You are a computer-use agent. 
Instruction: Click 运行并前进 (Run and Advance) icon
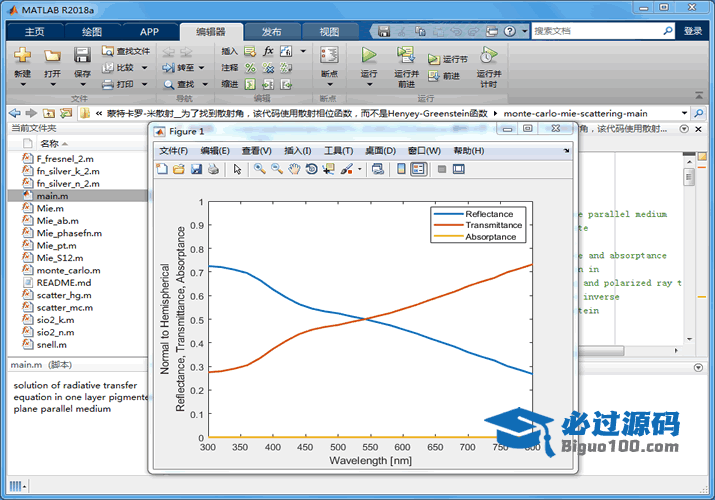(x=405, y=55)
